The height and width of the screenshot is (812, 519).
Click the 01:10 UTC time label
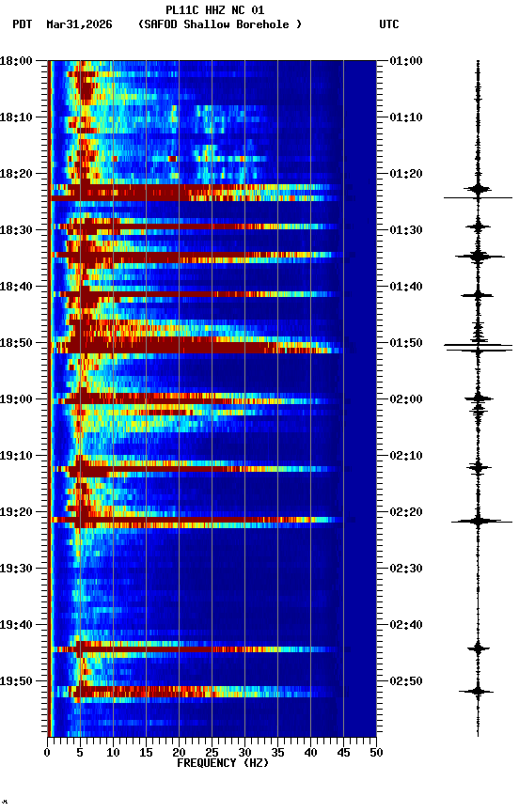coord(406,117)
